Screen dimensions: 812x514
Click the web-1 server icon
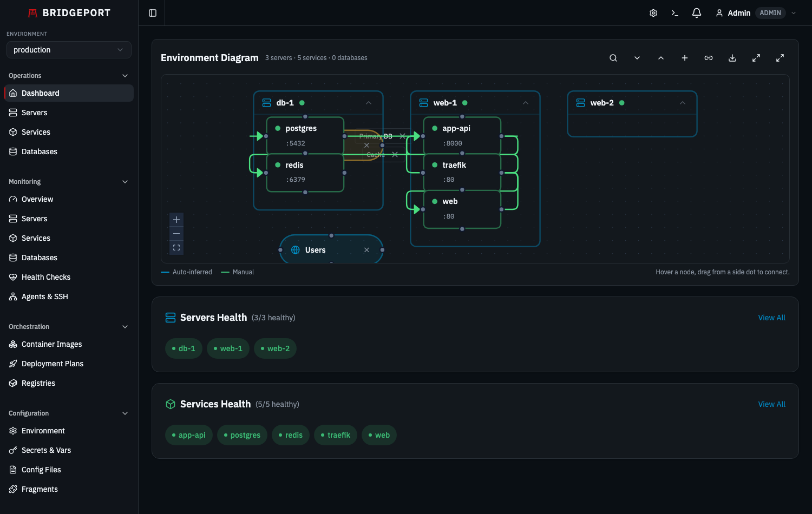pyautogui.click(x=424, y=103)
